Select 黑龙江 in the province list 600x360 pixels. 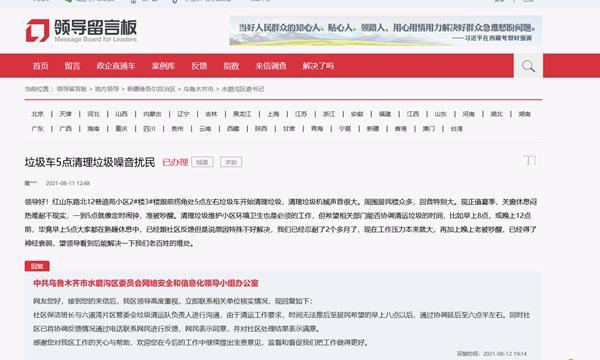pyautogui.click(x=242, y=114)
